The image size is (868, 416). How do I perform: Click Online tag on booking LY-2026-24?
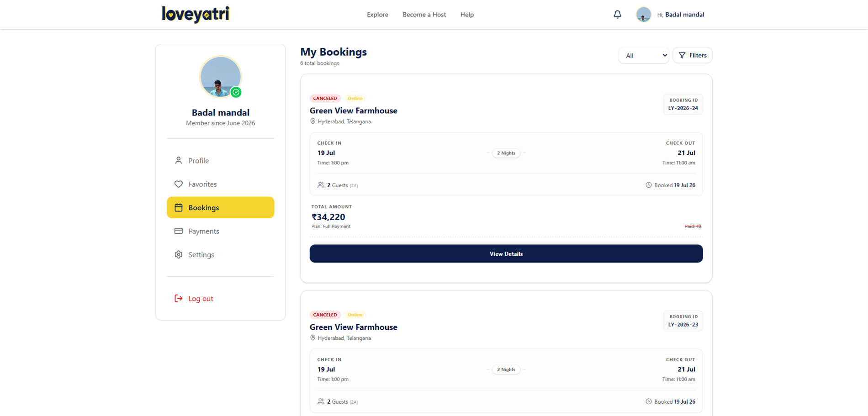point(355,98)
